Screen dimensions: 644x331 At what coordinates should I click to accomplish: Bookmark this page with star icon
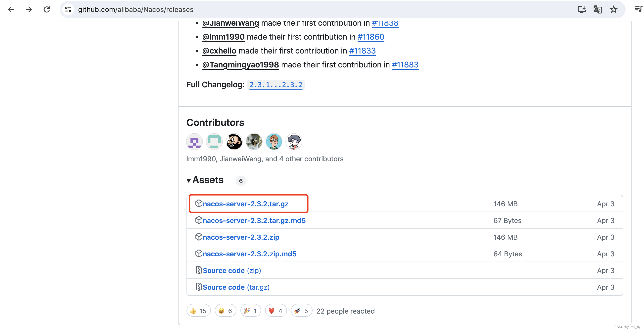tap(613, 9)
